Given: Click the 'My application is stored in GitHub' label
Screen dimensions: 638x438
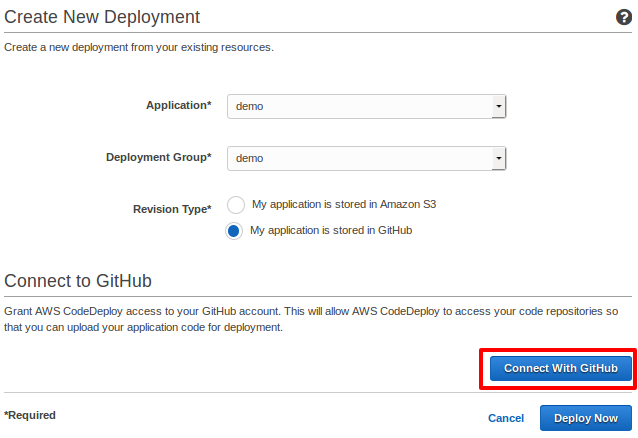Looking at the screenshot, I should (x=331, y=230).
